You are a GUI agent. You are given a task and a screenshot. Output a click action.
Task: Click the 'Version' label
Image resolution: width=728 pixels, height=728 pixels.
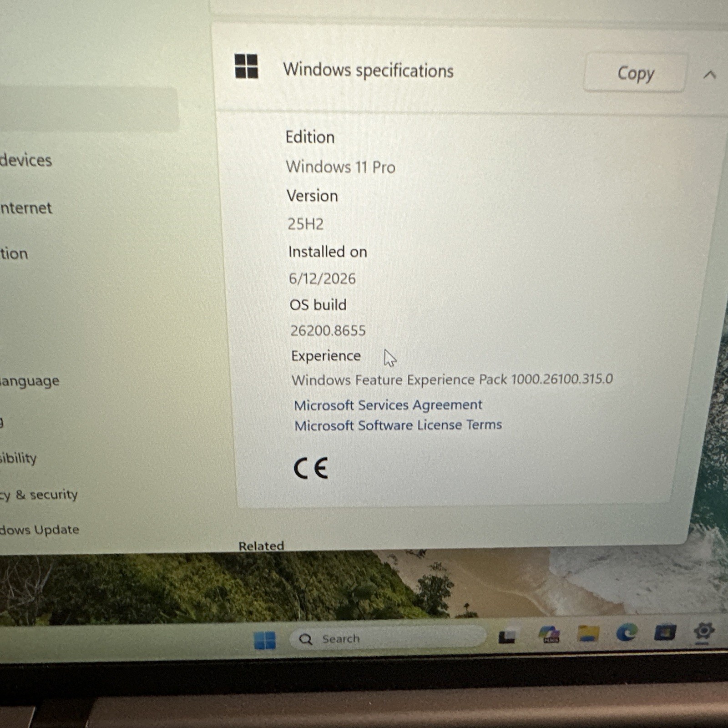point(312,196)
